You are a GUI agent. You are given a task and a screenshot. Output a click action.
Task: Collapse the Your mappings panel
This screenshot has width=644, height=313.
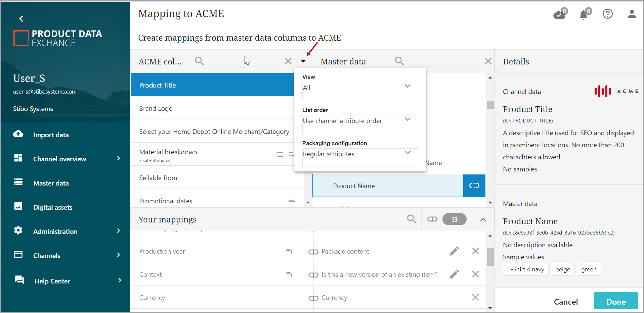tap(483, 220)
